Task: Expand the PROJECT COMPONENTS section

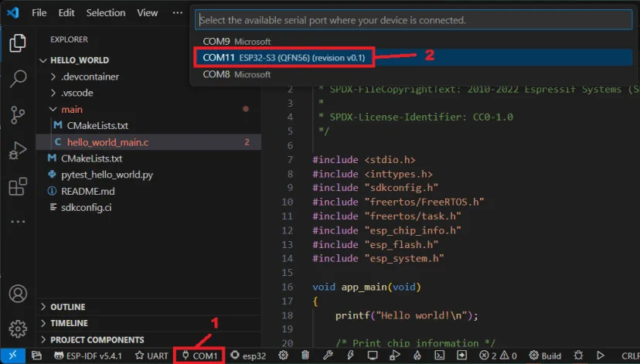Action: coord(149,339)
